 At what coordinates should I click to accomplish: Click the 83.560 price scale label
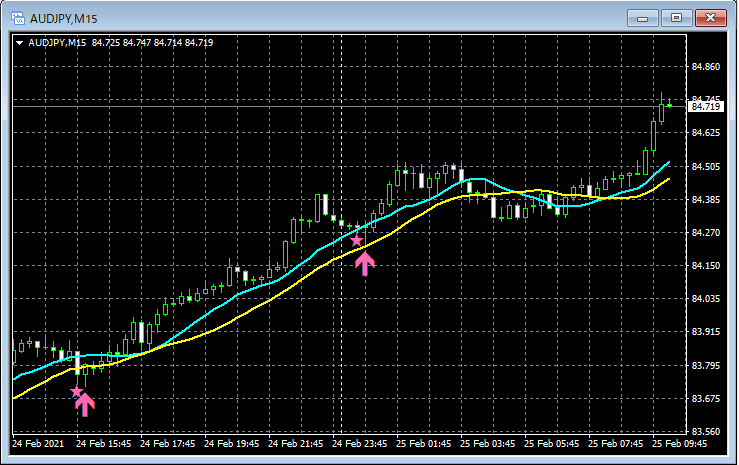pyautogui.click(x=706, y=432)
